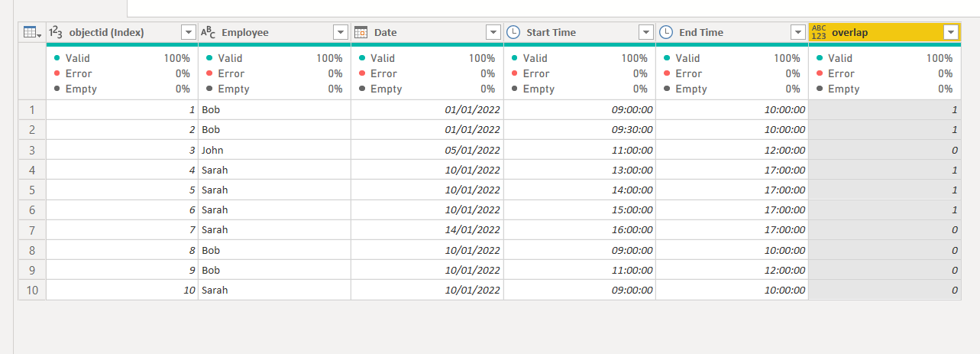
Task: Click Start Time cell 15:00:00 in row 6
Action: click(580, 209)
